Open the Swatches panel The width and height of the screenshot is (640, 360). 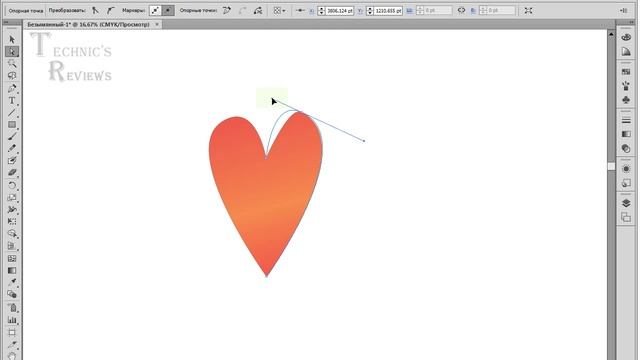[626, 72]
